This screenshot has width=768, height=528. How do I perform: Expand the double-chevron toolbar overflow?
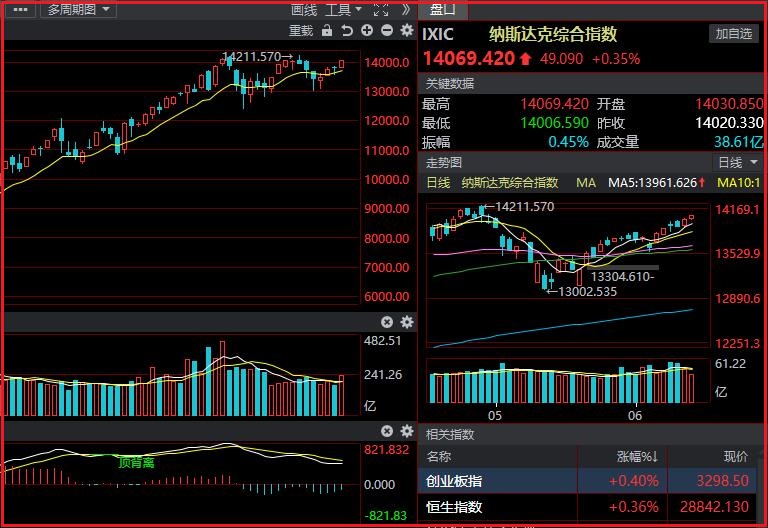click(x=406, y=9)
